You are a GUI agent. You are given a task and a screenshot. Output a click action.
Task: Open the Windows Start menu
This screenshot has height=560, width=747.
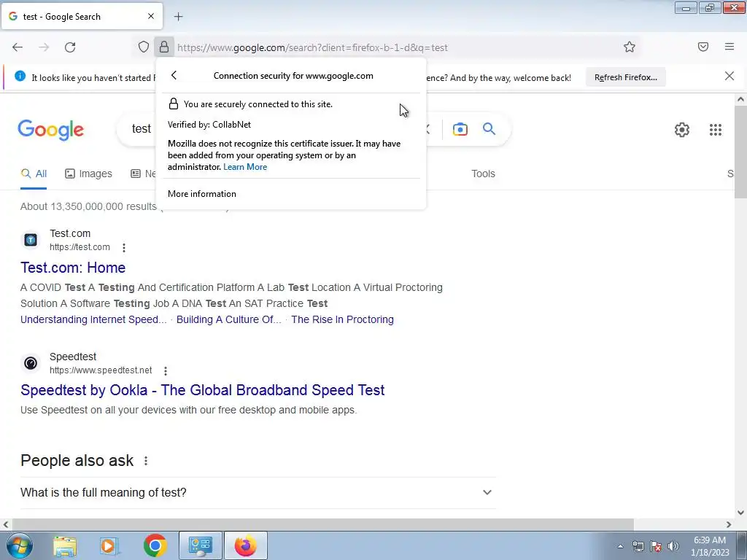[19, 545]
